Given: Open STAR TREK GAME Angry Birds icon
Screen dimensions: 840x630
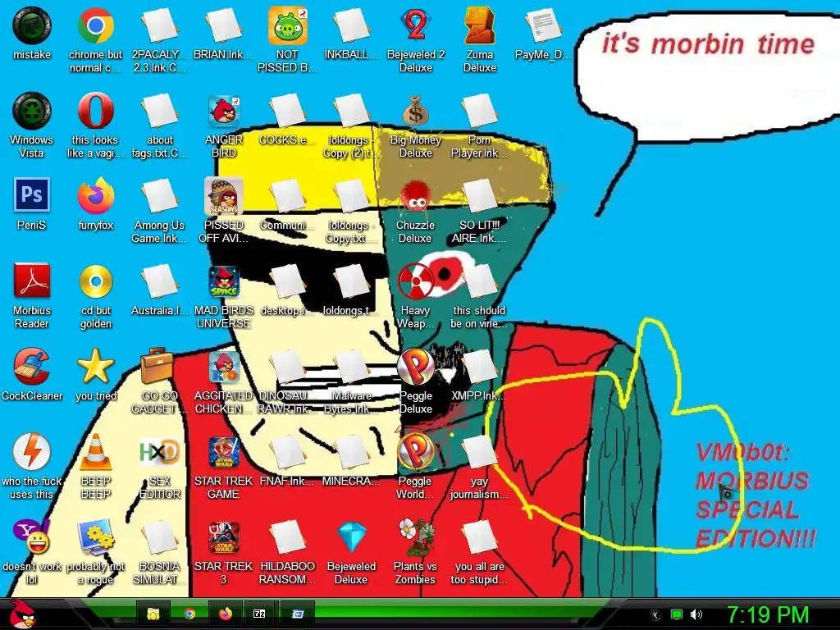Looking at the screenshot, I should click(224, 452).
